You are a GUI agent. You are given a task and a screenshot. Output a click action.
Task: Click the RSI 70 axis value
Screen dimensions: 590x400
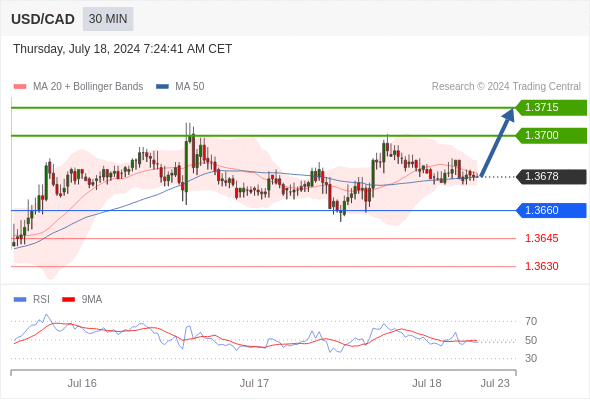pyautogui.click(x=531, y=321)
